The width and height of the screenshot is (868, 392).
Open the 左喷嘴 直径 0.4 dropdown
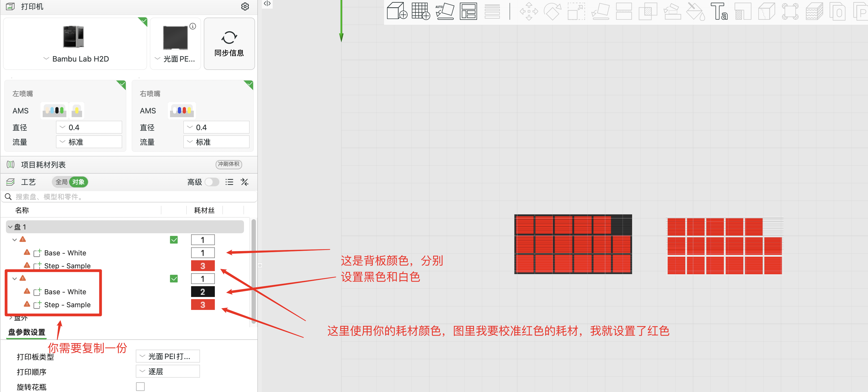[89, 127]
